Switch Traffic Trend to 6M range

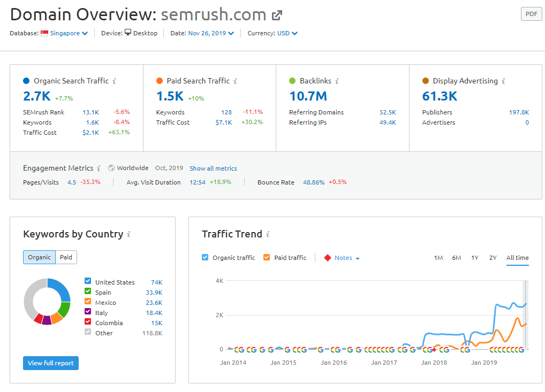point(456,258)
